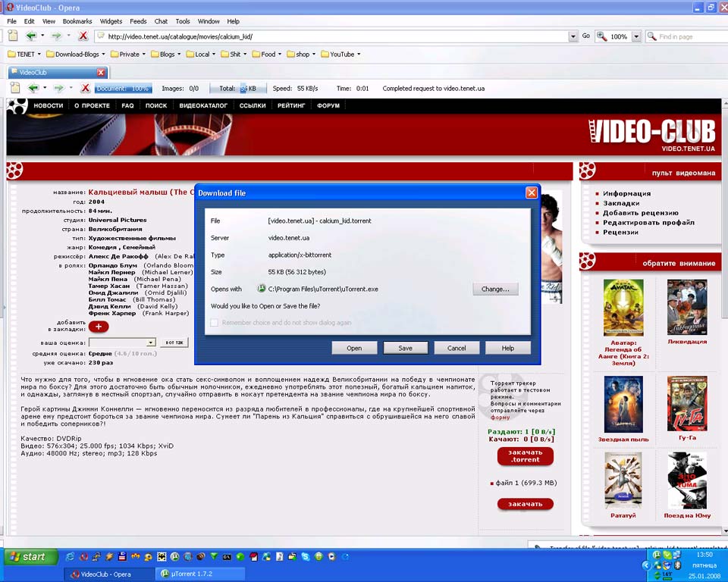Click the Internet Explorer quick launch icon
728x582 pixels.
click(70, 556)
